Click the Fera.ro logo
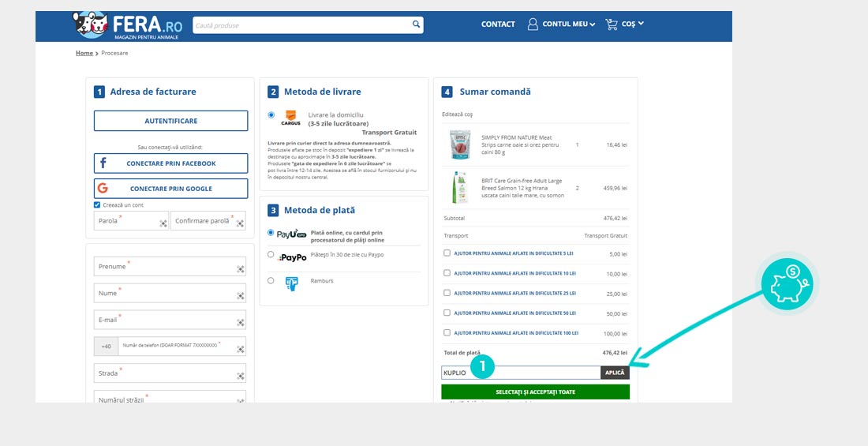Screen dimensions: 868x446 127,25
